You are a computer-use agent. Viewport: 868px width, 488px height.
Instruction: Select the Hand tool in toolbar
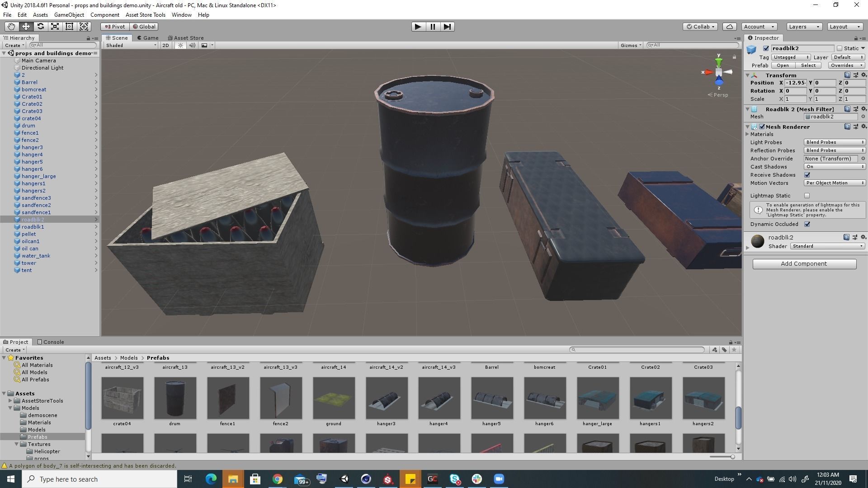click(x=11, y=27)
